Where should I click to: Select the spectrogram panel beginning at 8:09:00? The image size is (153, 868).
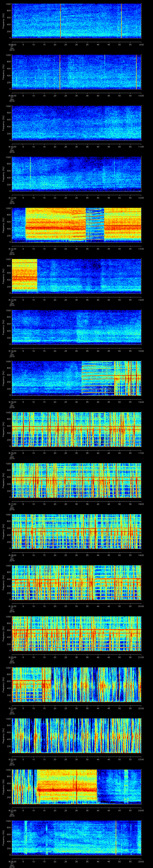[77, 72]
